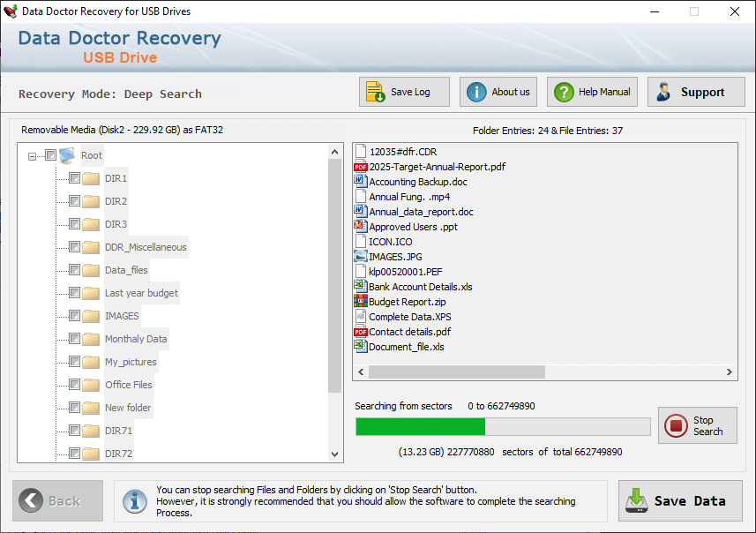Click the info icon beside the hint text
Image resolution: width=756 pixels, height=533 pixels.
(135, 501)
